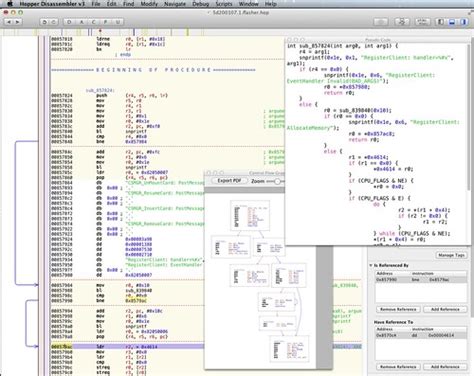Click sub_839840 call operand in disassembly
The width and height of the screenshot is (474, 376).
click(139, 290)
